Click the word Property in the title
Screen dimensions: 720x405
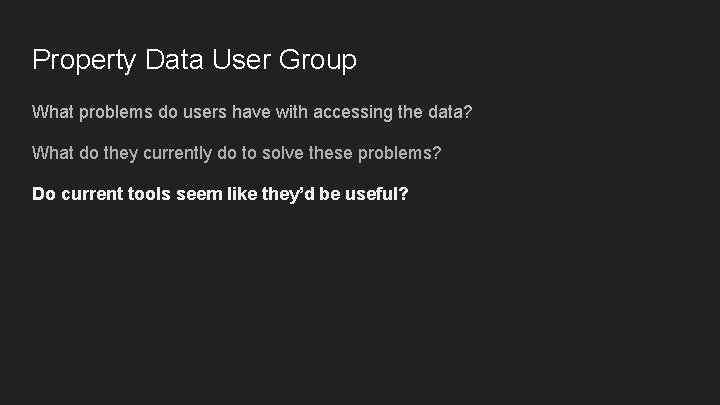[84, 61]
